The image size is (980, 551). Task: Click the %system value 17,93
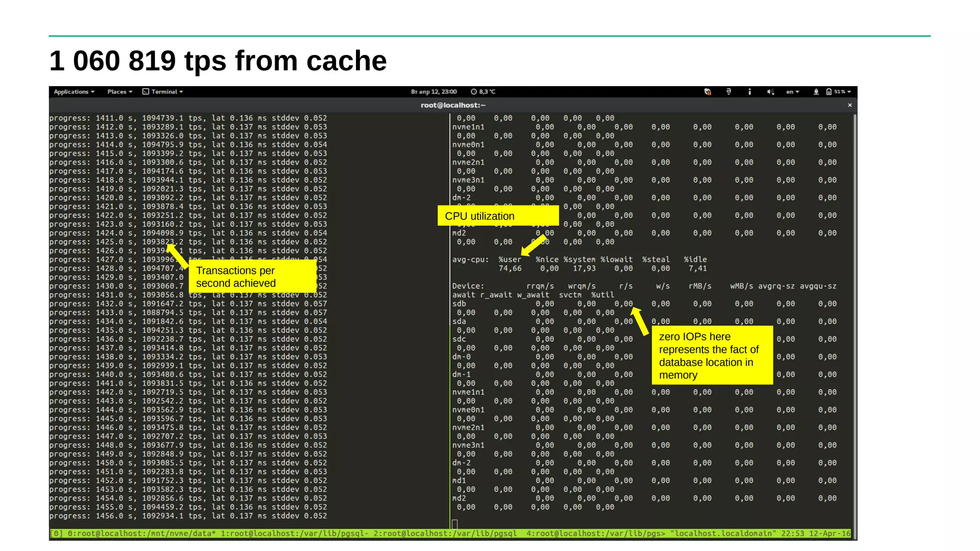[584, 268]
